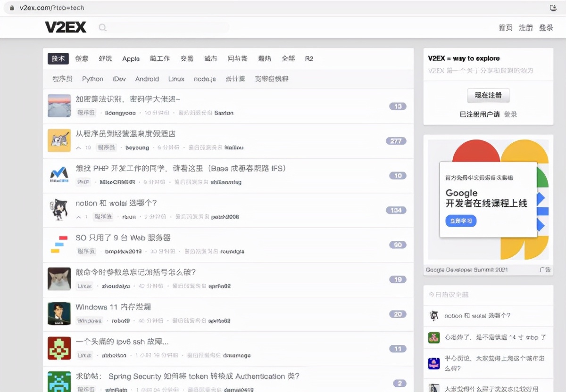Click the security lock icon in the address bar
The image size is (566, 392).
point(13,8)
